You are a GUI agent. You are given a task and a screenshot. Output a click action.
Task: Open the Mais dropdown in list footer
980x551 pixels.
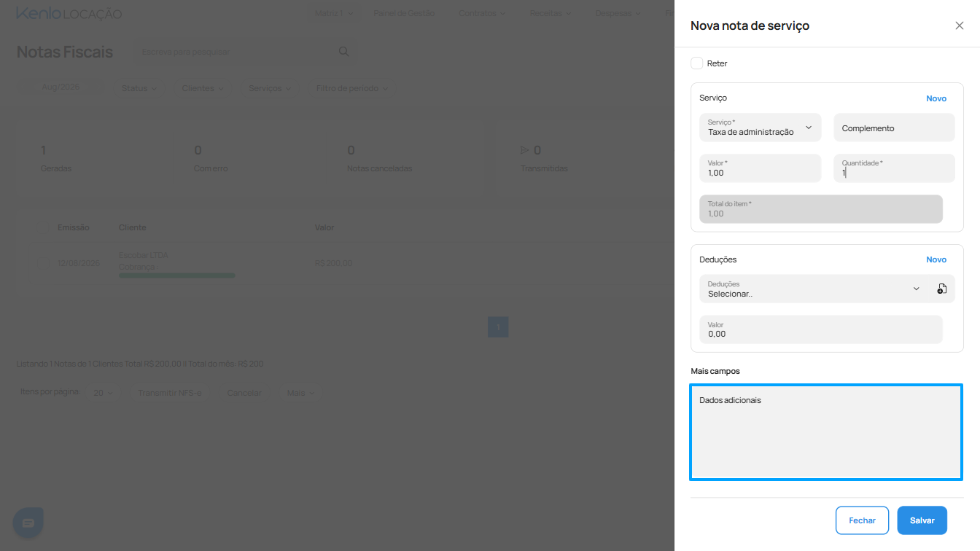pyautogui.click(x=300, y=393)
